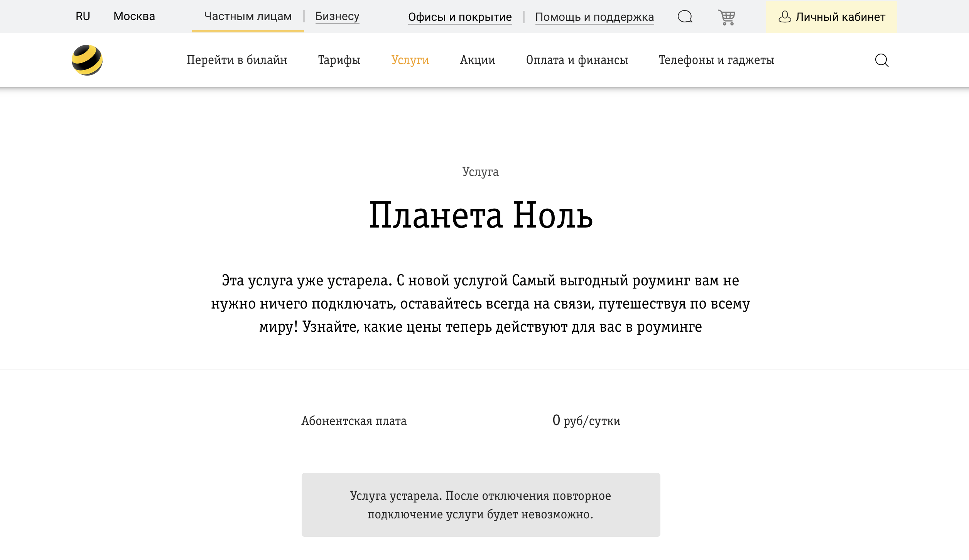Click Перейти в билайн in the menu
Screen dimensions: 969x560
[237, 60]
